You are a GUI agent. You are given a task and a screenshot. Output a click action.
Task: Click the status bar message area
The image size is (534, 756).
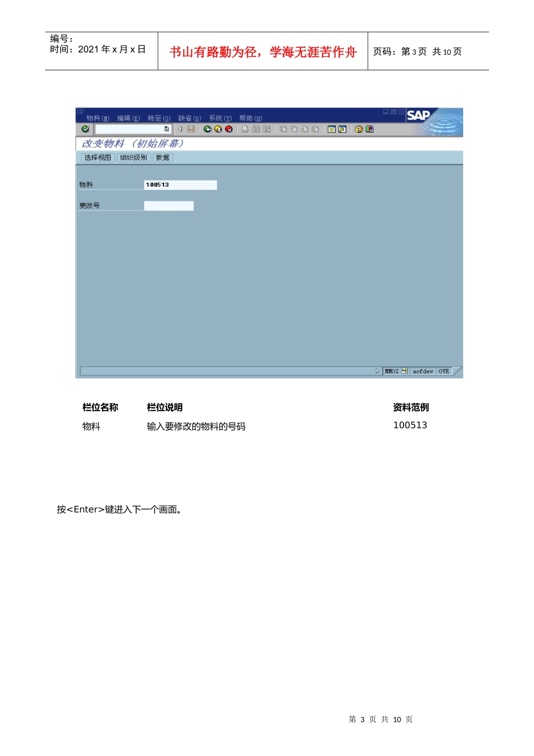click(230, 371)
